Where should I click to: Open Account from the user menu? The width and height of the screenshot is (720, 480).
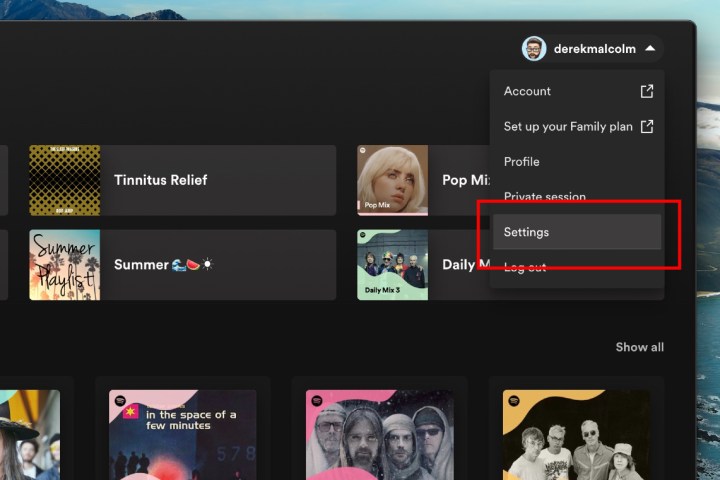click(527, 91)
